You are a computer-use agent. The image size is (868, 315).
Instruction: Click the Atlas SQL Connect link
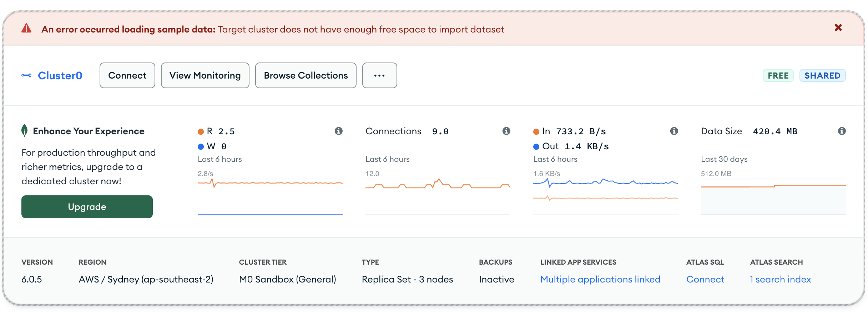coord(705,279)
